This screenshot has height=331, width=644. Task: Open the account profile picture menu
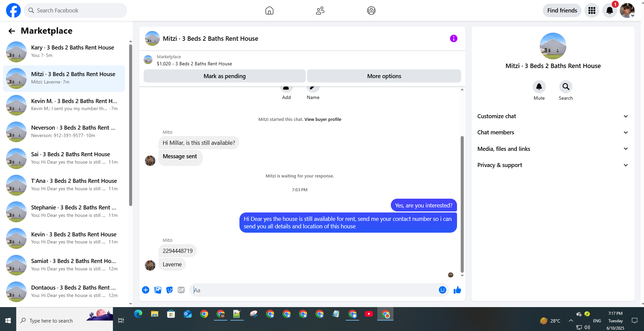[x=627, y=10]
